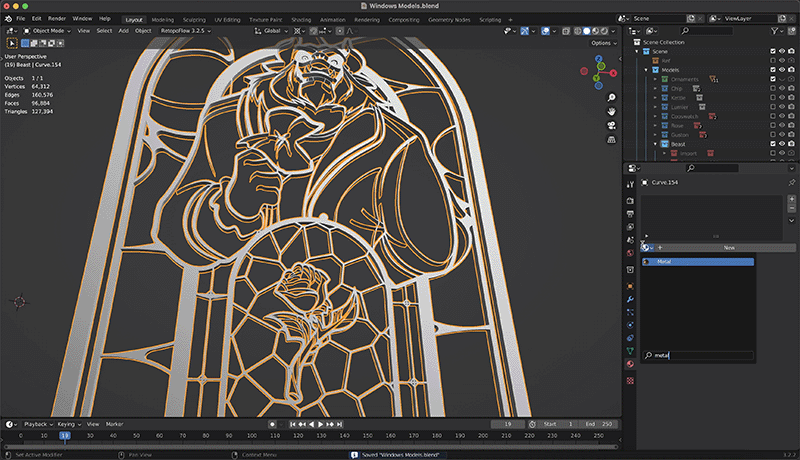Open the Collection properties tab

pos(630,270)
